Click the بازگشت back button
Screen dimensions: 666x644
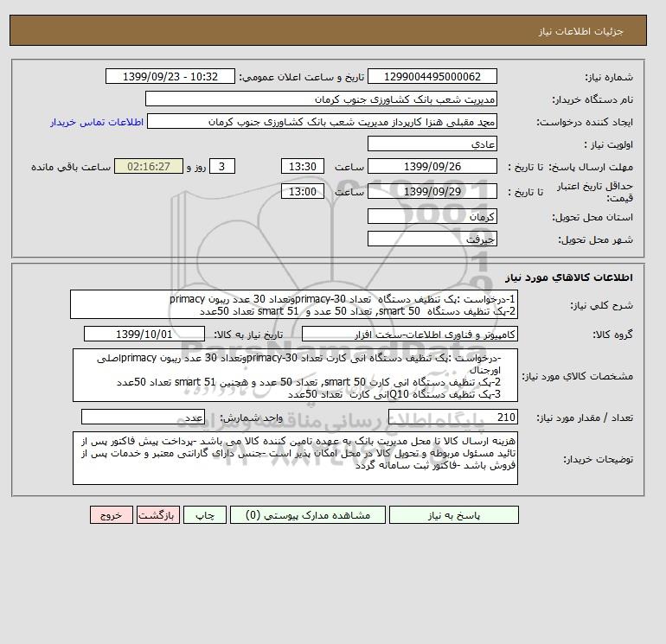pyautogui.click(x=158, y=515)
